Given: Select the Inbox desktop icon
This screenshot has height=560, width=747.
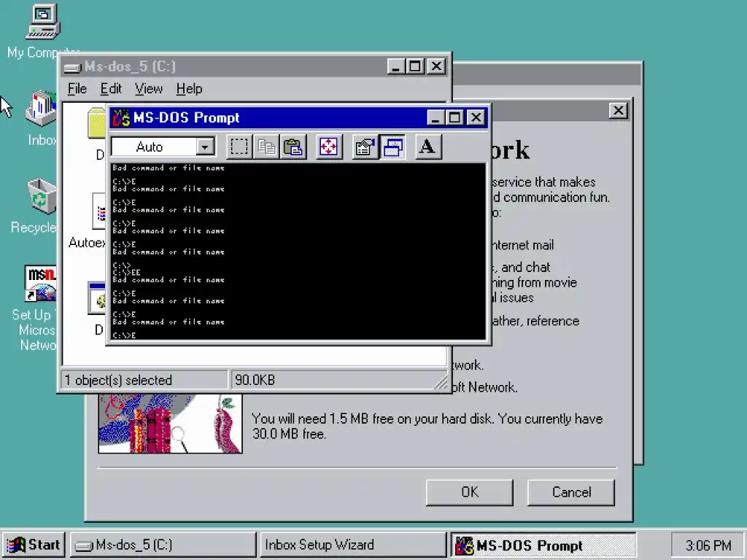Looking at the screenshot, I should coord(42,109).
